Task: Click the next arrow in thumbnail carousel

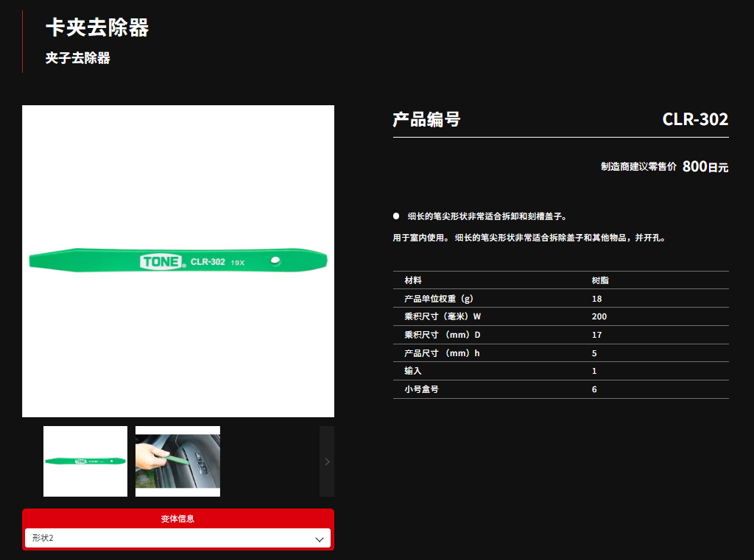Action: [x=327, y=461]
